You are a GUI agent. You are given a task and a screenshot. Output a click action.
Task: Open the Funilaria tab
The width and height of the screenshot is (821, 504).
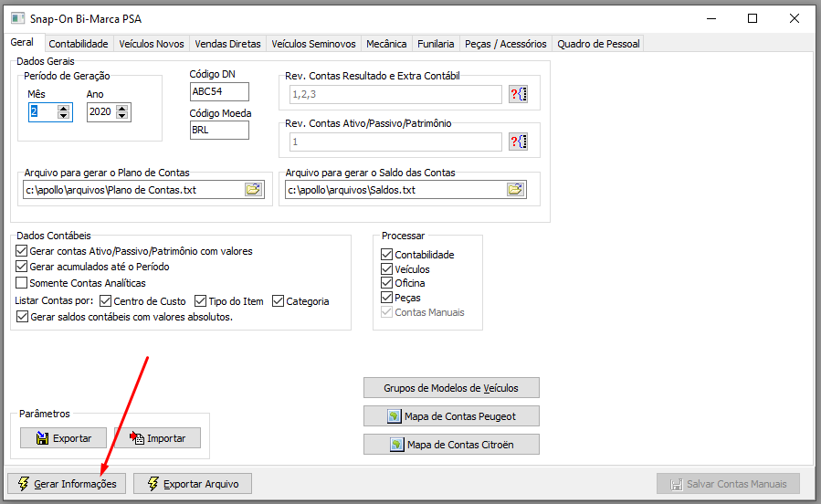pyautogui.click(x=436, y=44)
